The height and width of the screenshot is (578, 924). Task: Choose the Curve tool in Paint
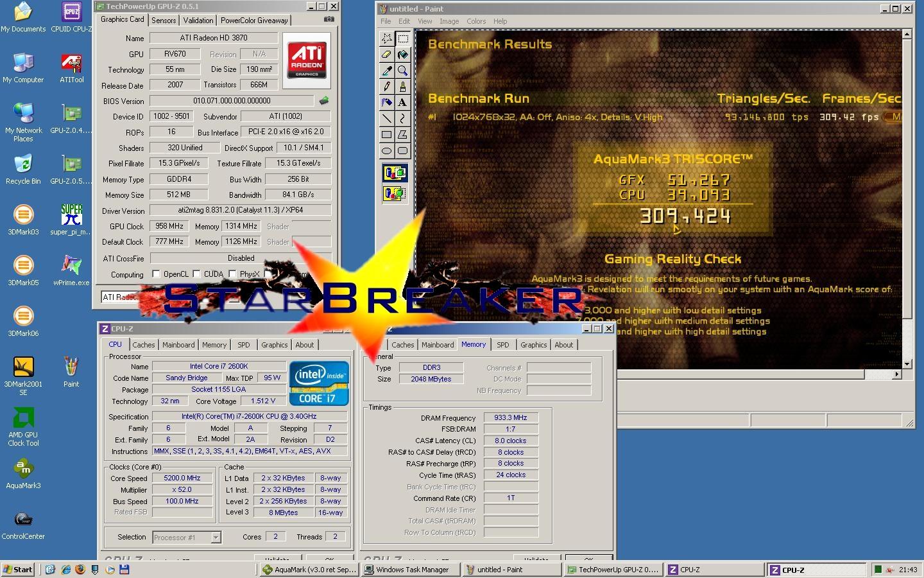pos(402,119)
